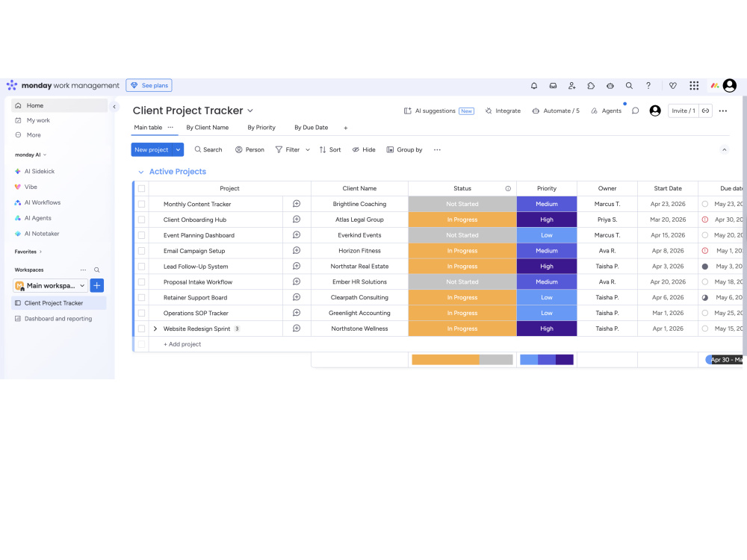Collapse the board header arrow

(x=724, y=150)
